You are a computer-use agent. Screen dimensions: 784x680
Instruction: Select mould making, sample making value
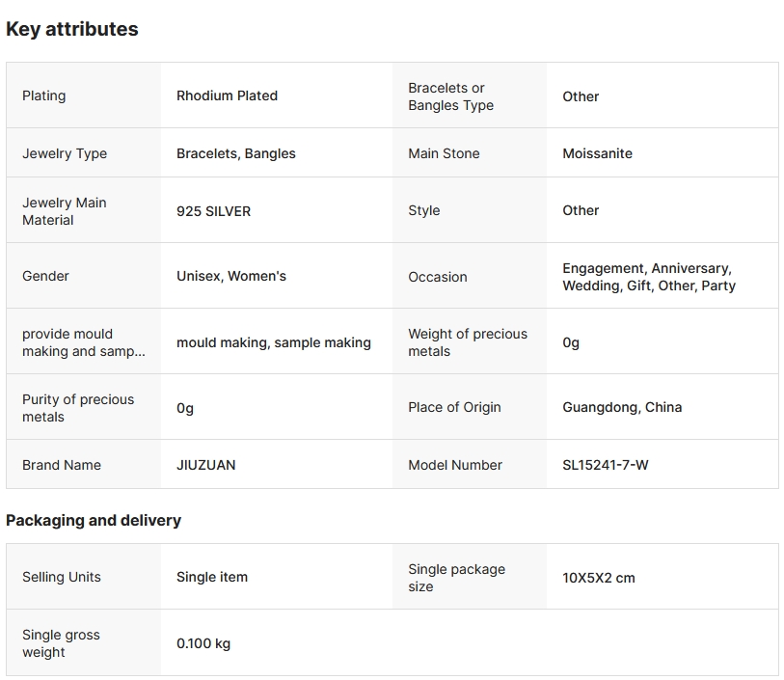point(274,342)
